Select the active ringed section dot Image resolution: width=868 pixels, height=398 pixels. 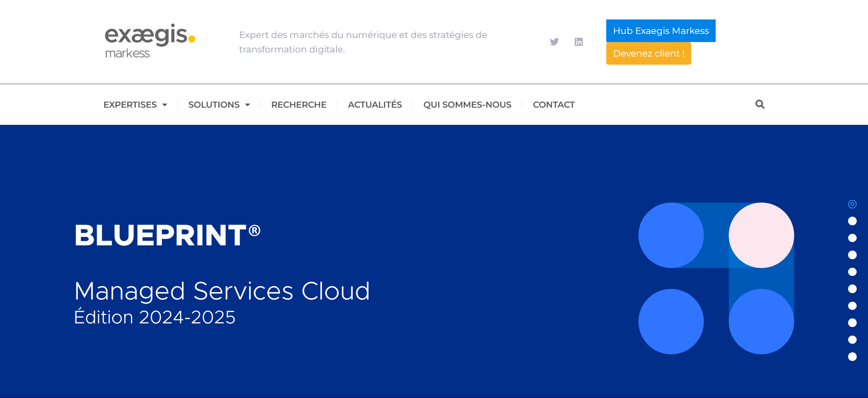point(853,204)
